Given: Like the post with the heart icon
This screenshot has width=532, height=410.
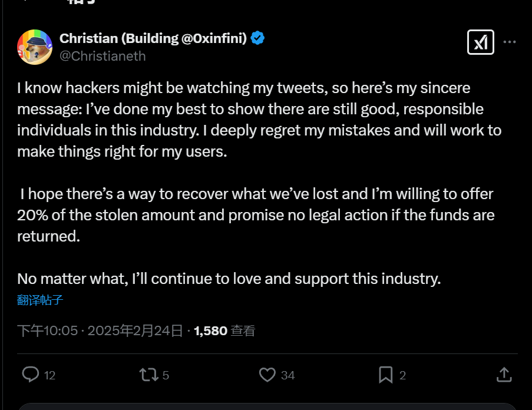Looking at the screenshot, I should [x=267, y=375].
